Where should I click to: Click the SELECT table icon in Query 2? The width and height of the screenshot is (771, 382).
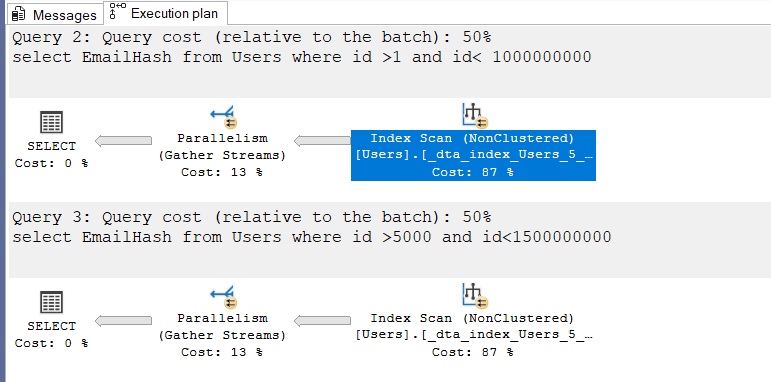click(x=52, y=122)
